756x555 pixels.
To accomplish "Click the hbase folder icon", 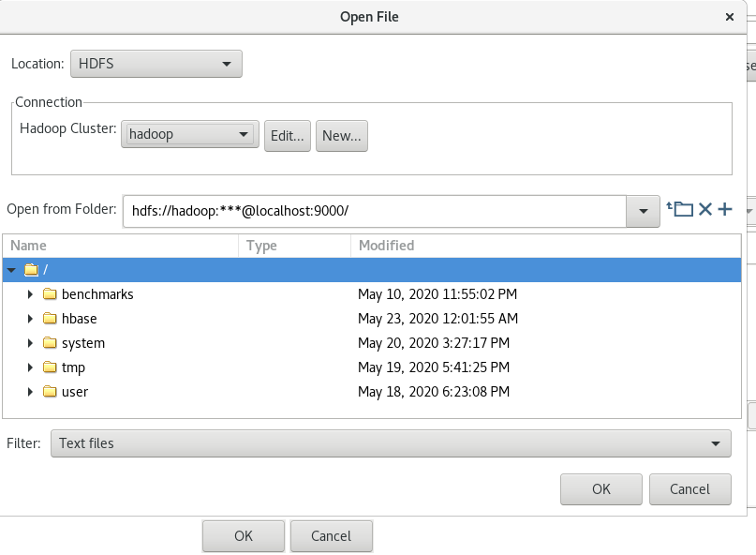I will point(50,318).
